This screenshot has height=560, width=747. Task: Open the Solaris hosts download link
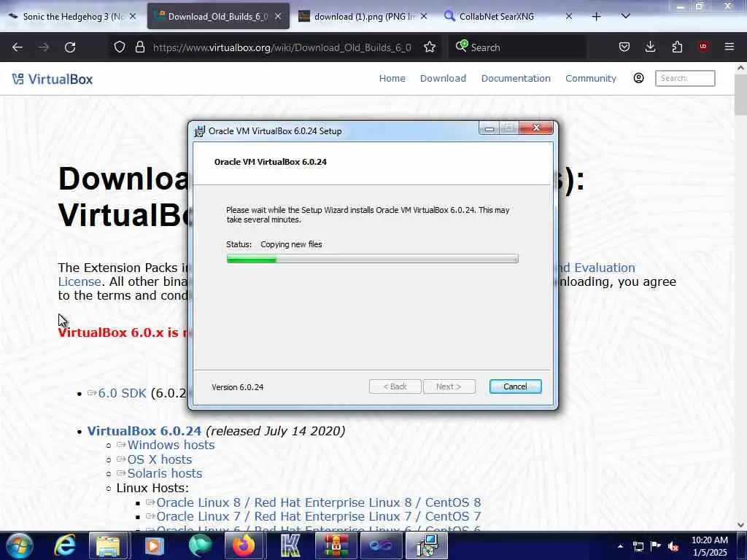164,473
